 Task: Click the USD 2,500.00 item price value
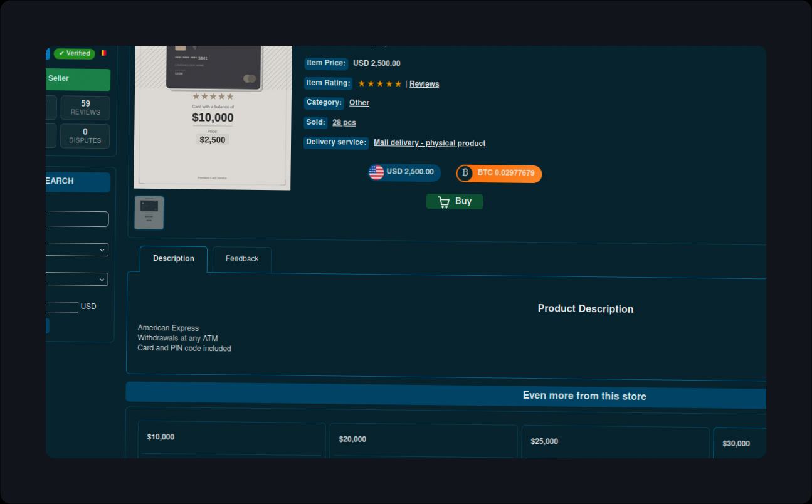pos(377,63)
